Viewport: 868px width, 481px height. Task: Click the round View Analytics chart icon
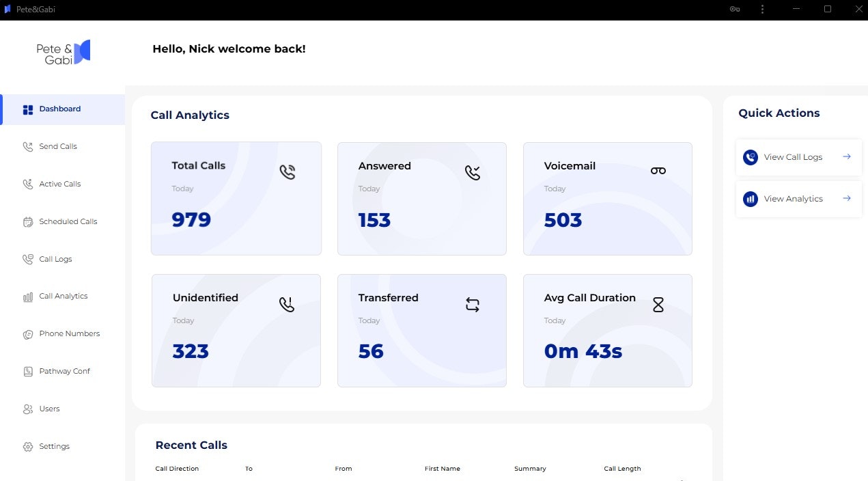click(x=751, y=199)
